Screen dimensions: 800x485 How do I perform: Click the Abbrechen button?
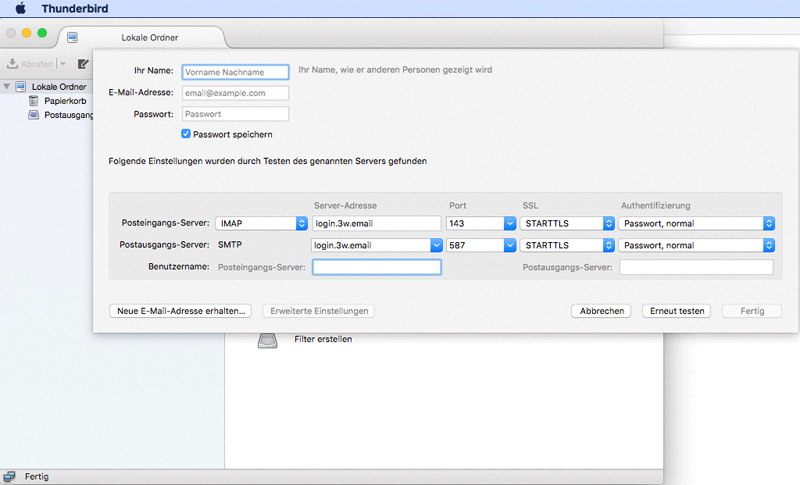602,311
